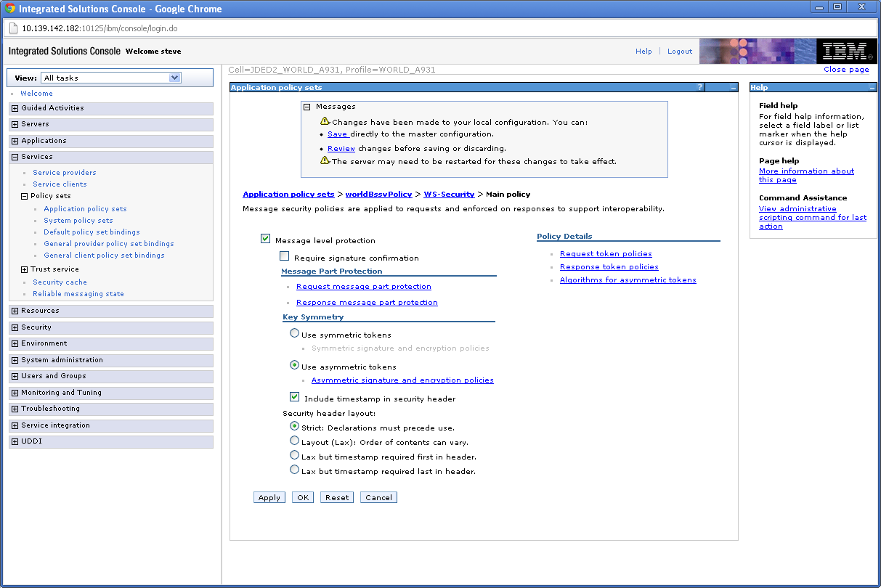Click the Reset button
This screenshot has height=588, width=881.
(337, 497)
